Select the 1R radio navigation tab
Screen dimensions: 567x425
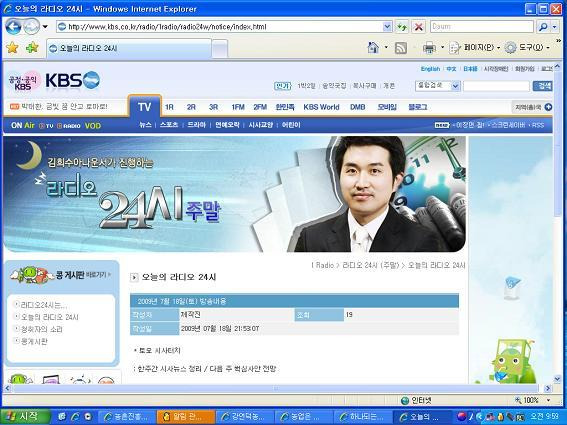tap(169, 107)
